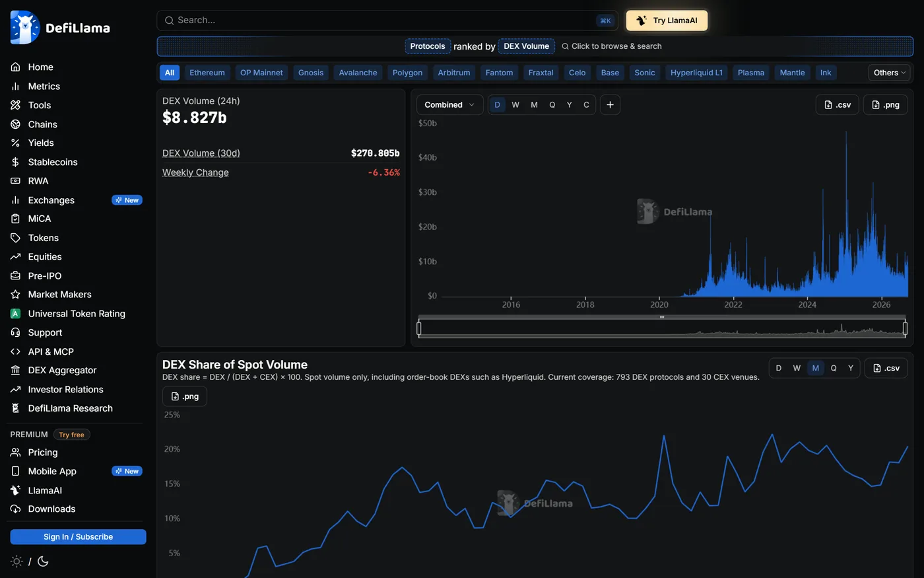Click the DefiLlama Research icon

pyautogui.click(x=15, y=409)
